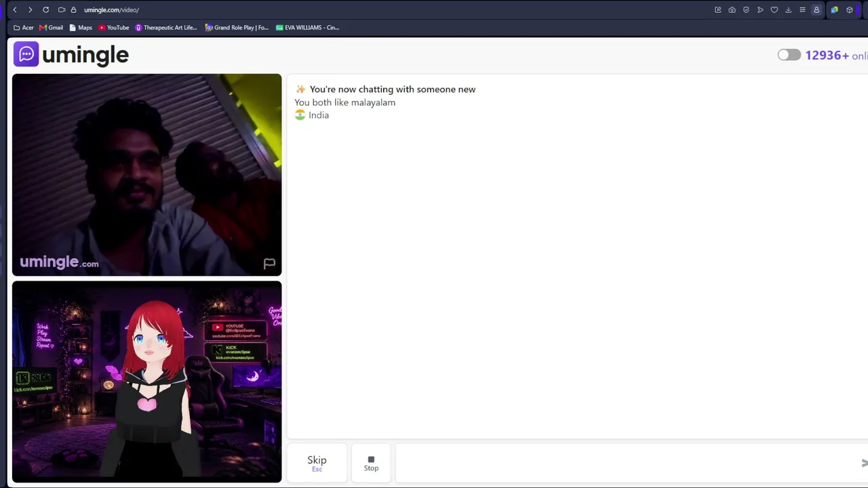Open the EVA WILLIAMS bookmark
Image resolution: width=868 pixels, height=488 pixels.
pyautogui.click(x=307, y=28)
